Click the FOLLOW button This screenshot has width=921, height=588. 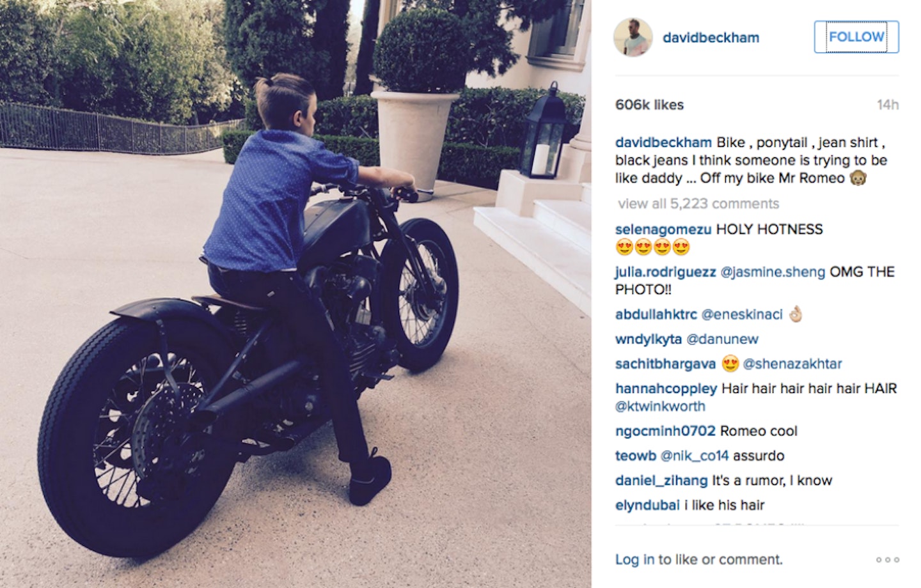[856, 37]
